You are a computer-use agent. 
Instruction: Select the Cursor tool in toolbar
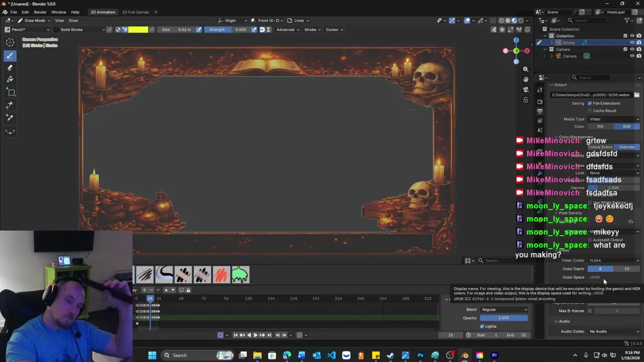click(x=10, y=43)
